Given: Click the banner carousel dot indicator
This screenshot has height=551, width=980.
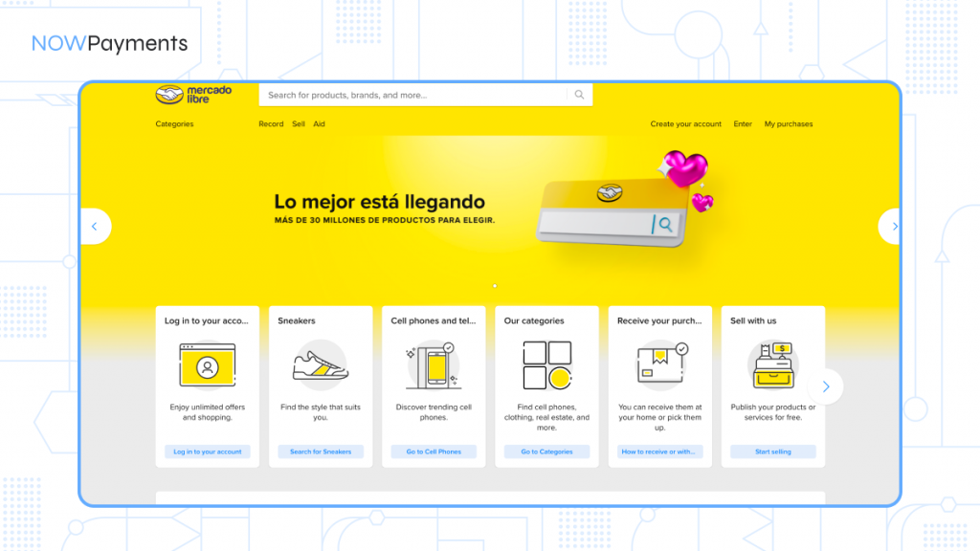Looking at the screenshot, I should [x=495, y=286].
